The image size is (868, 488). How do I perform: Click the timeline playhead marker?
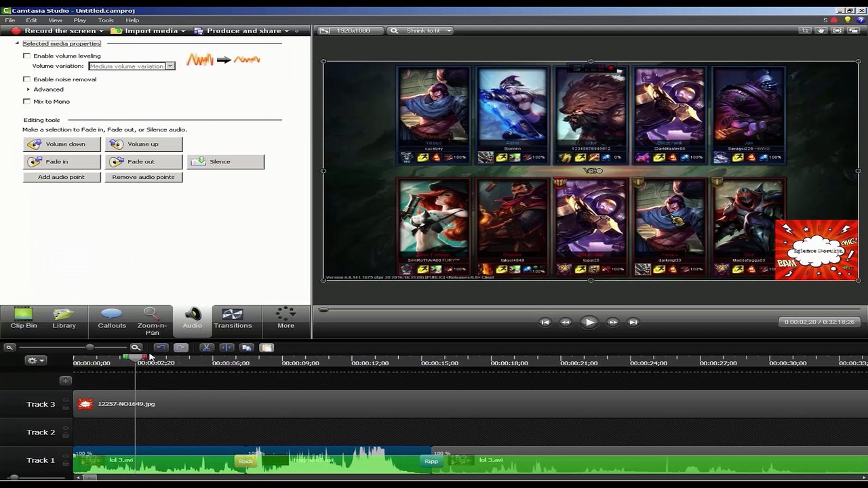pyautogui.click(x=136, y=357)
